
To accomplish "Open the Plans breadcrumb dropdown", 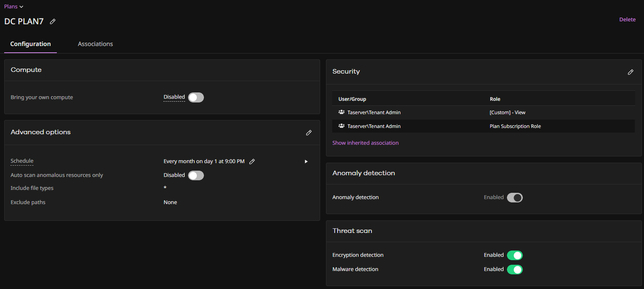I will pos(14,6).
